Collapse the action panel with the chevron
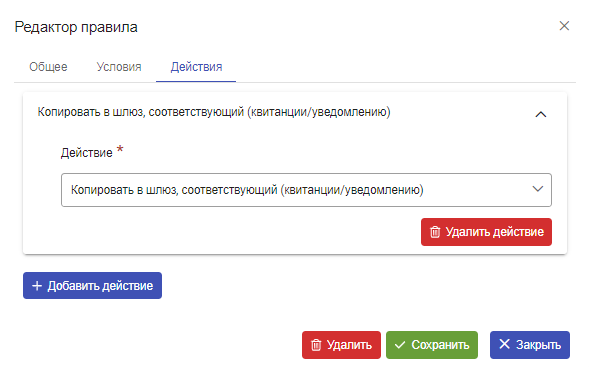The height and width of the screenshot is (367, 589). pyautogui.click(x=541, y=114)
